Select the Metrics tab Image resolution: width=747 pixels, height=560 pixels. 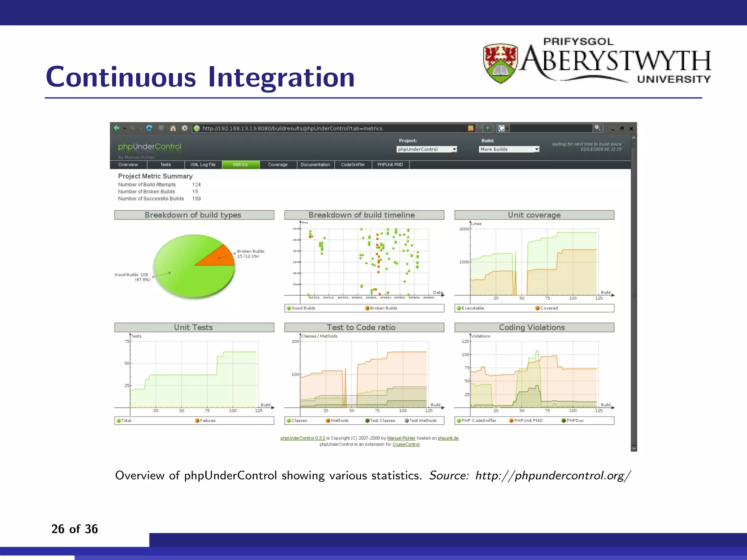[x=240, y=165]
